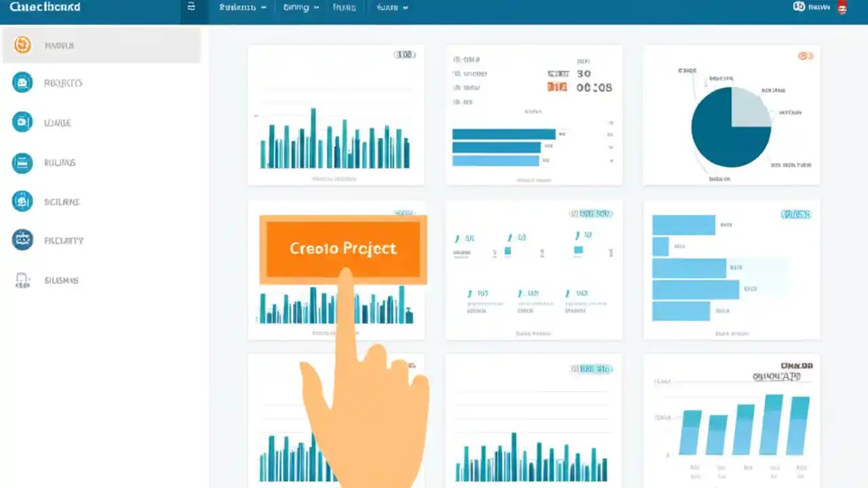Select the orange dashboard icon atop the sidebar
Viewport: 868px width, 488px height.
pos(22,45)
